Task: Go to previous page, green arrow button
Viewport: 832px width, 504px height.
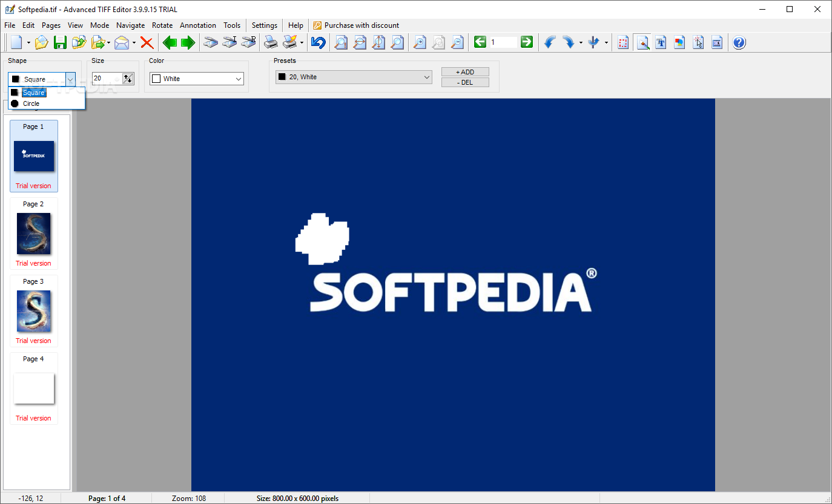Action: coord(480,42)
